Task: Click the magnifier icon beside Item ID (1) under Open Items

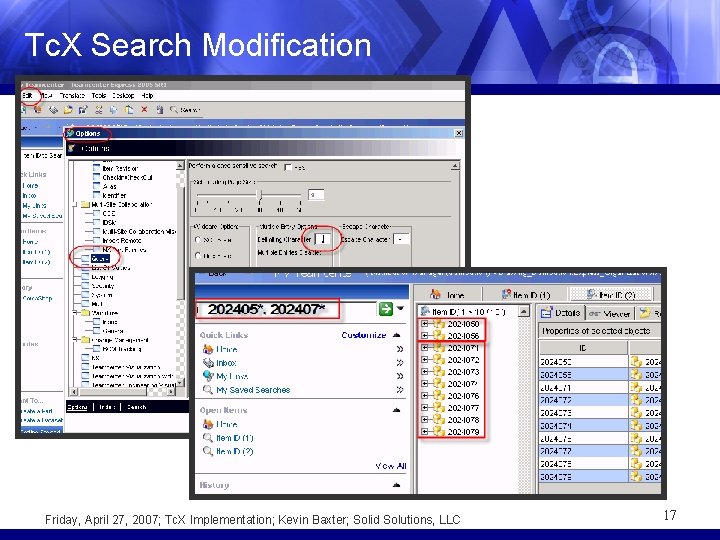Action: click(208, 438)
